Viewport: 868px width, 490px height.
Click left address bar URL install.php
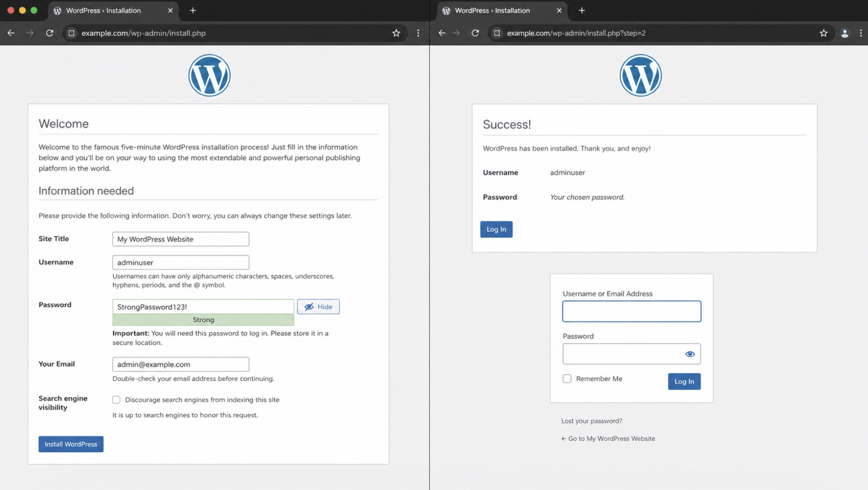pos(144,33)
